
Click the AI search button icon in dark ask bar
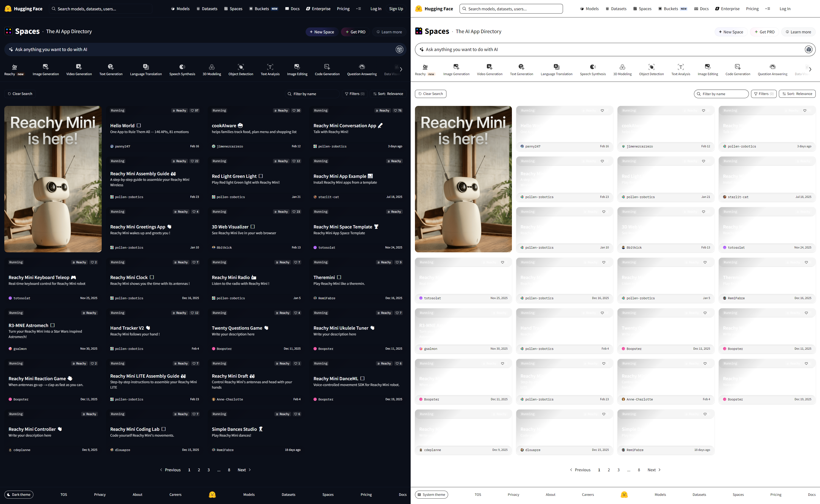399,50
